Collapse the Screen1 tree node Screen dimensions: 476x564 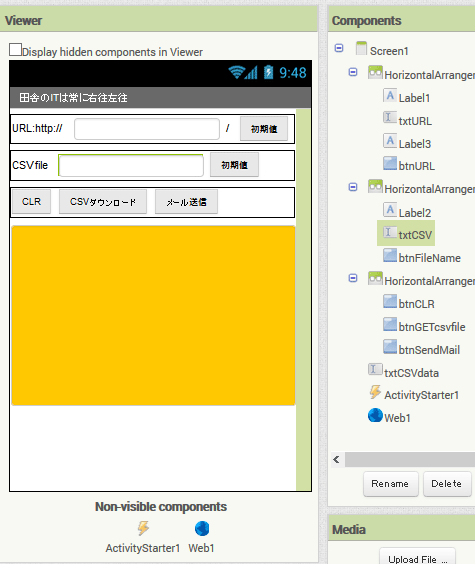(339, 48)
